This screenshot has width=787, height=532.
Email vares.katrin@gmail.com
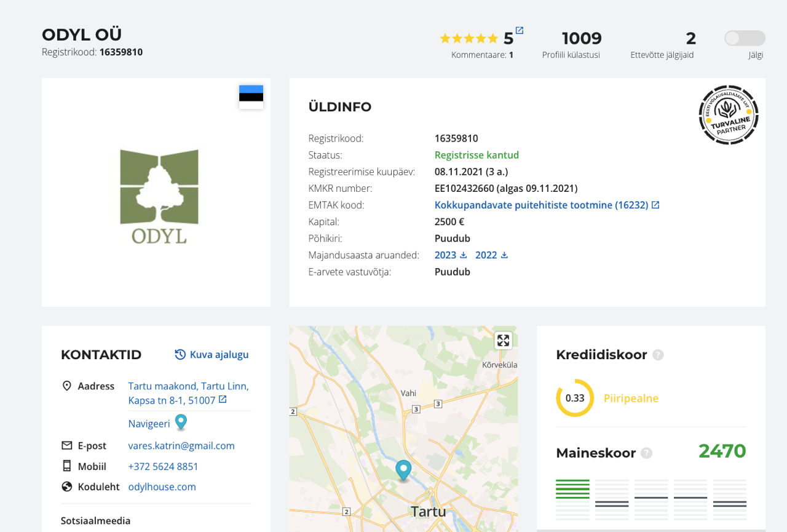[x=181, y=445]
